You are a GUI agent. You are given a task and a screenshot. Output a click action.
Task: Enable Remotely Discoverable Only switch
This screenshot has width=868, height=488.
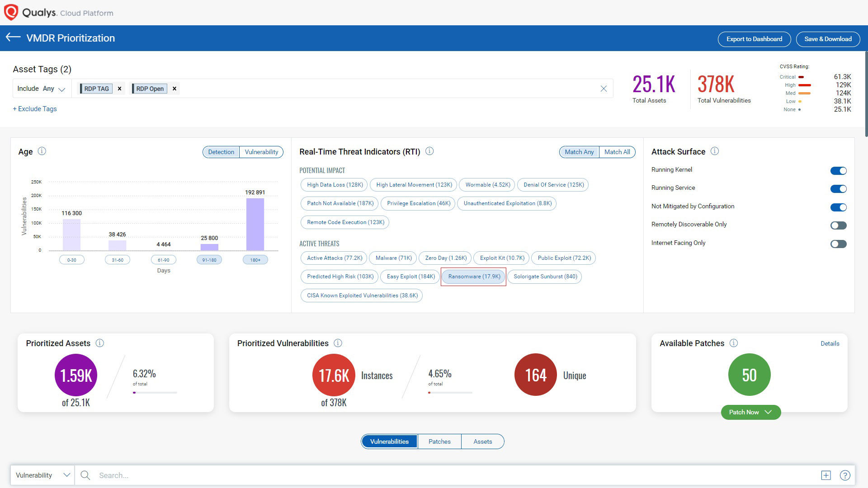point(838,225)
